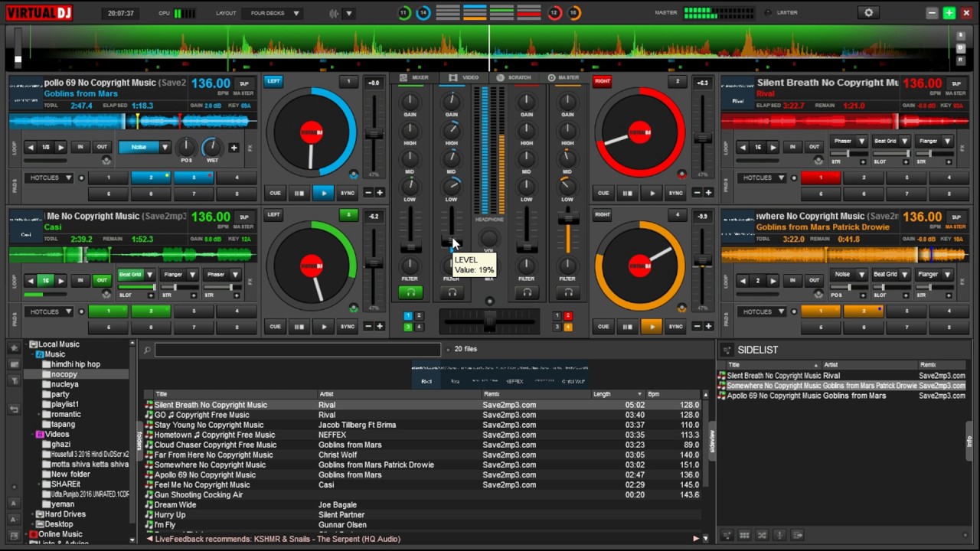
Task: Click TAP tempo button on deck 1
Action: click(x=244, y=83)
